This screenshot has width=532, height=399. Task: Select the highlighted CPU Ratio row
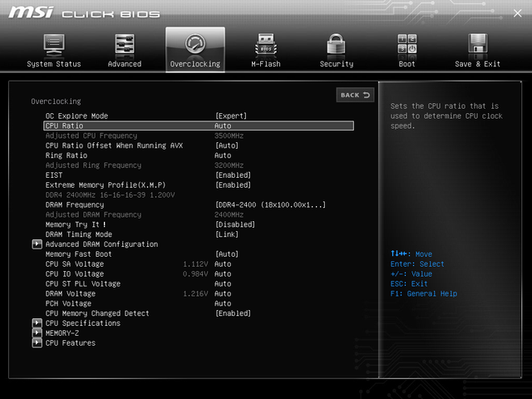point(199,126)
